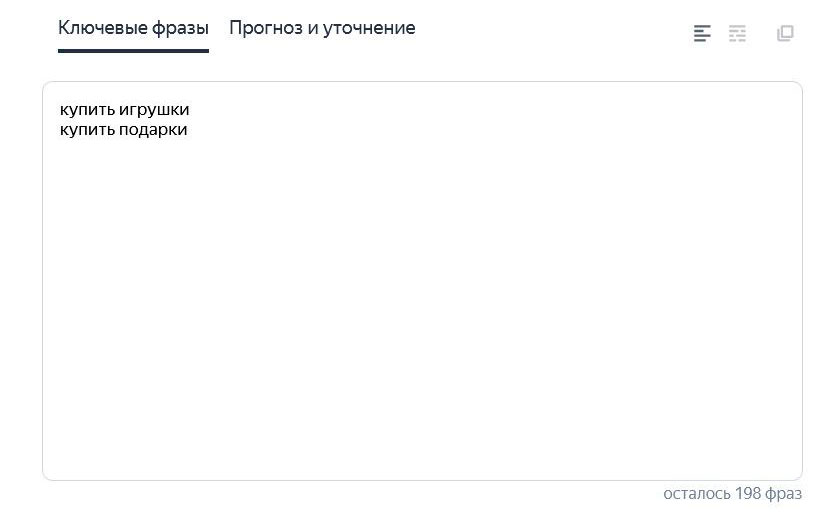Screen dimensions: 836x525
Task: Click the line 'купить подарки'
Action: click(123, 130)
